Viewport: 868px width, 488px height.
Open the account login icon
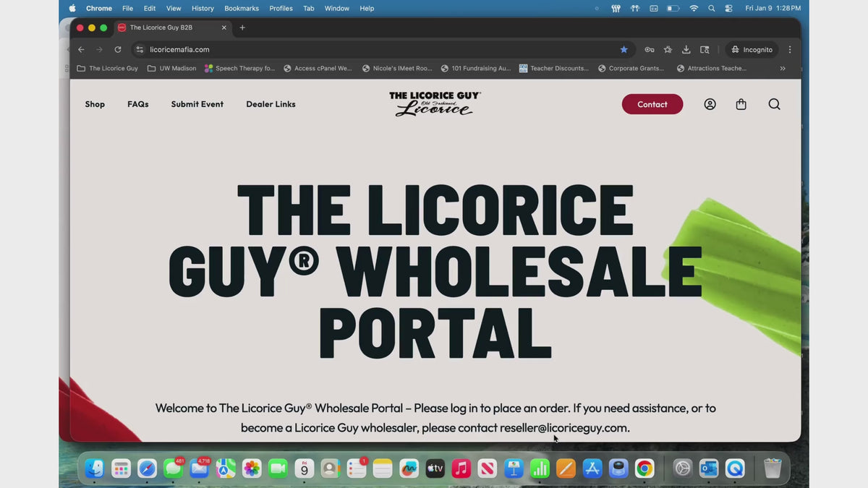tap(710, 104)
